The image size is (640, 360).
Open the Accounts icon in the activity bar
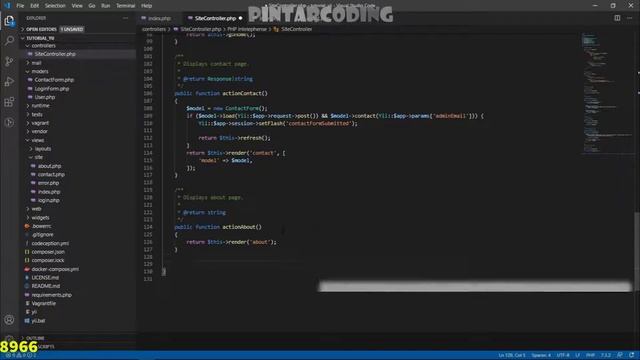pos(9,320)
